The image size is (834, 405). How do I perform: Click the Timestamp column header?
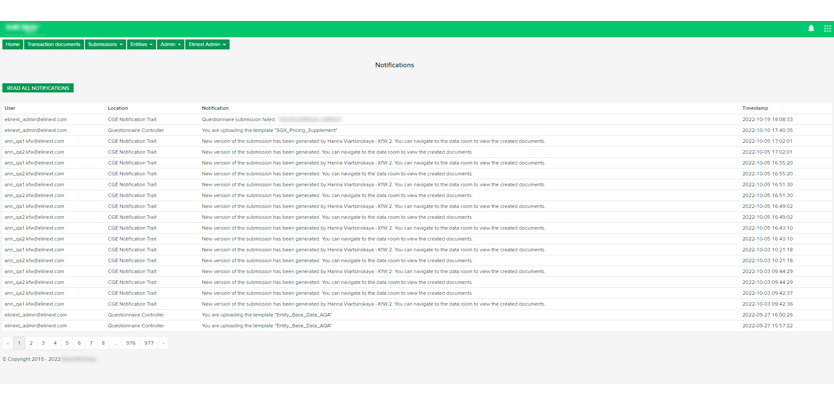(755, 108)
